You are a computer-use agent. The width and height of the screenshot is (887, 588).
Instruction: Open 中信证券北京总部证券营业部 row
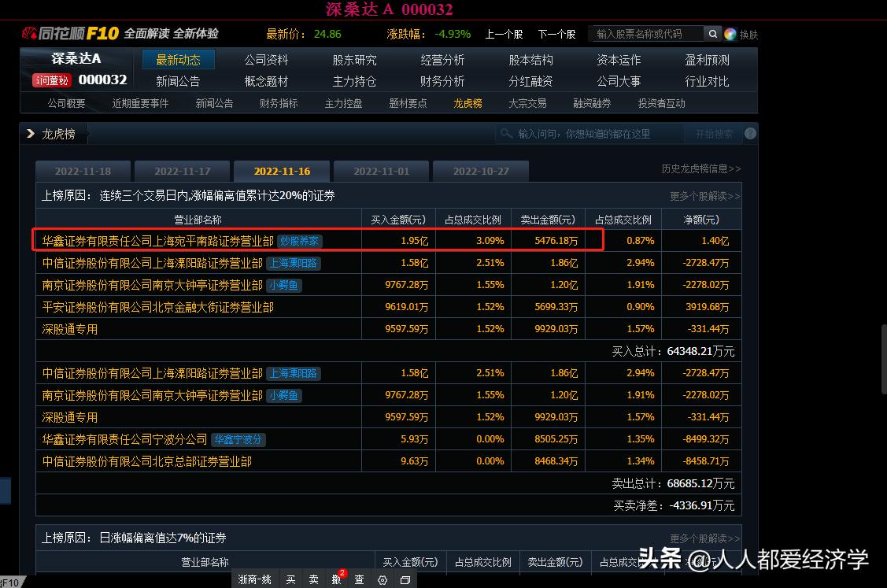(389, 462)
